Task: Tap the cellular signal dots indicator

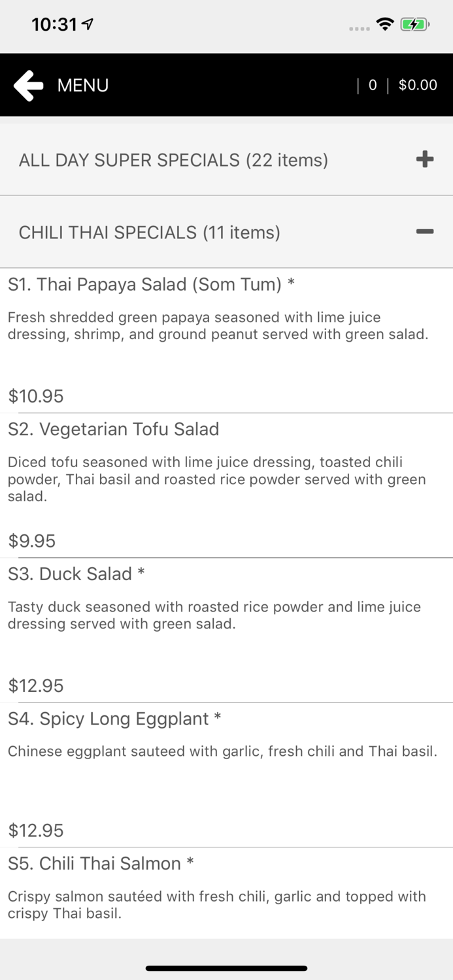Action: click(360, 27)
